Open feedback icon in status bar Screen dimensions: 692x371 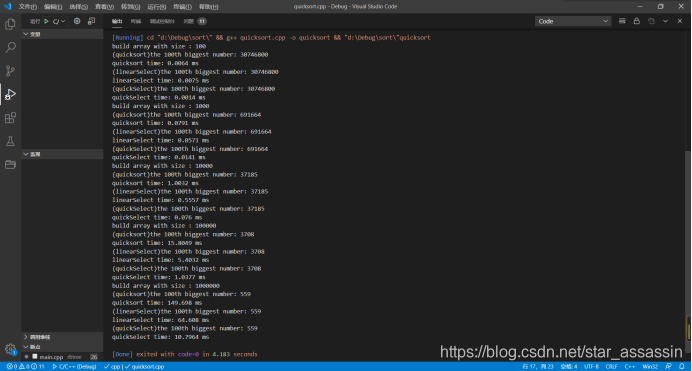tap(668, 367)
